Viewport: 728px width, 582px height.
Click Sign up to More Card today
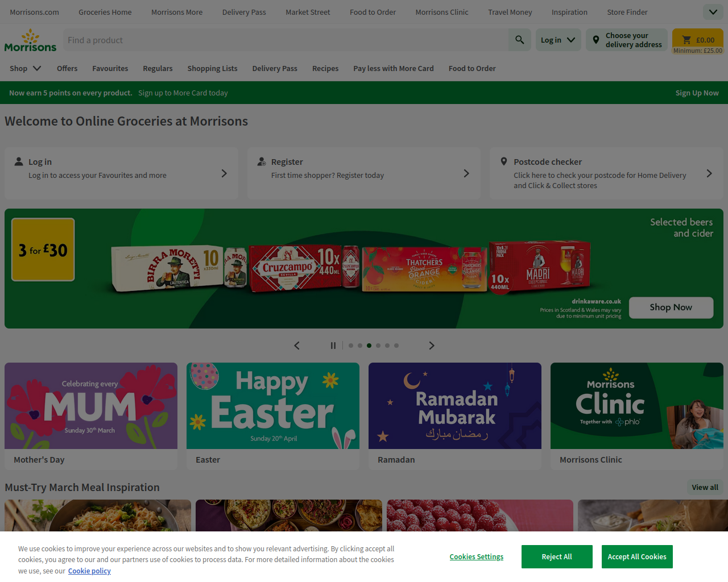click(183, 93)
